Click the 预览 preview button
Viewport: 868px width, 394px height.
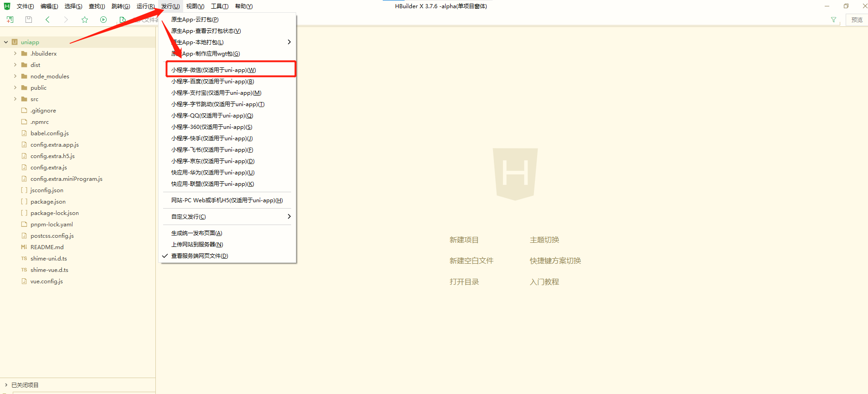[857, 20]
